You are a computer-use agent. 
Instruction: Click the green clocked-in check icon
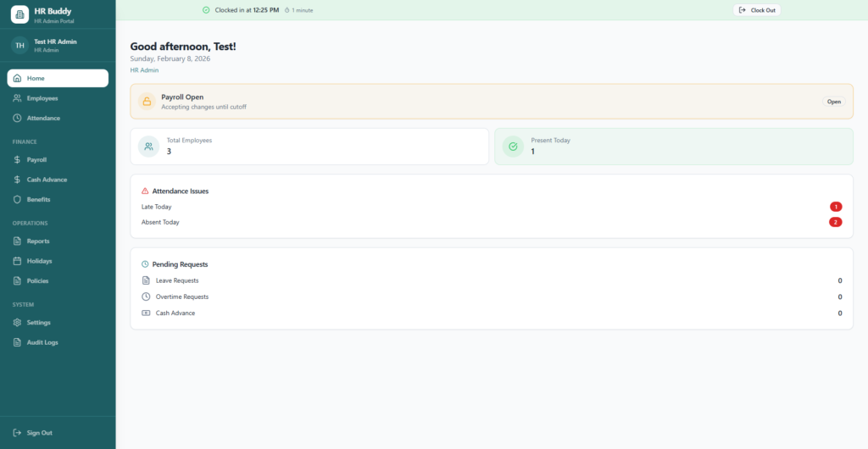coord(206,10)
